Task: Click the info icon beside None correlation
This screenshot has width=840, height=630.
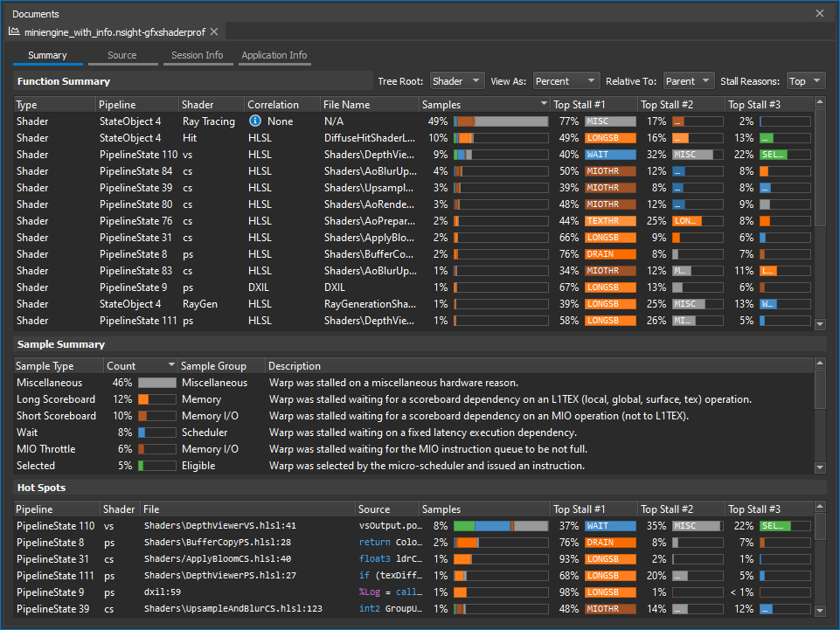Action: (255, 121)
